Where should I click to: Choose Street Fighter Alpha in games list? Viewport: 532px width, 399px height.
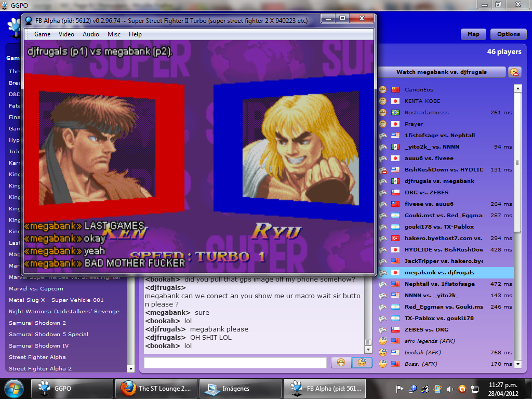37,357
